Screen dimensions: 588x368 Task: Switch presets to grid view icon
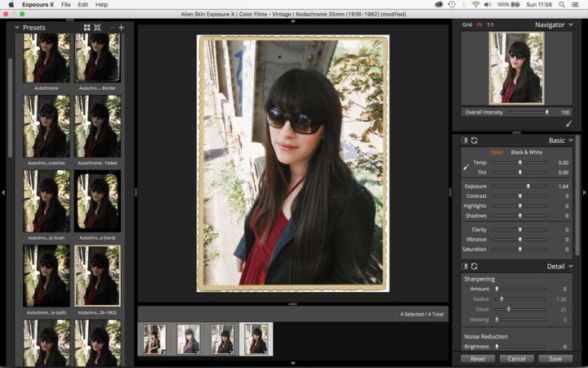click(87, 28)
